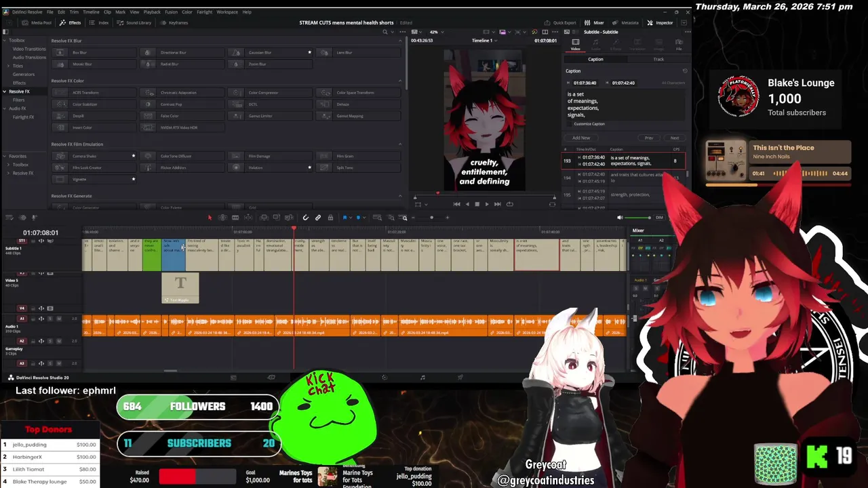The image size is (868, 488).
Task: Select caption row 194 in list
Action: click(624, 178)
